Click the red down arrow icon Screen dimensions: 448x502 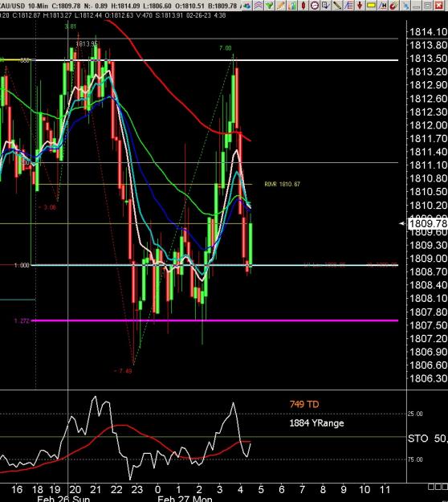[360, 6]
